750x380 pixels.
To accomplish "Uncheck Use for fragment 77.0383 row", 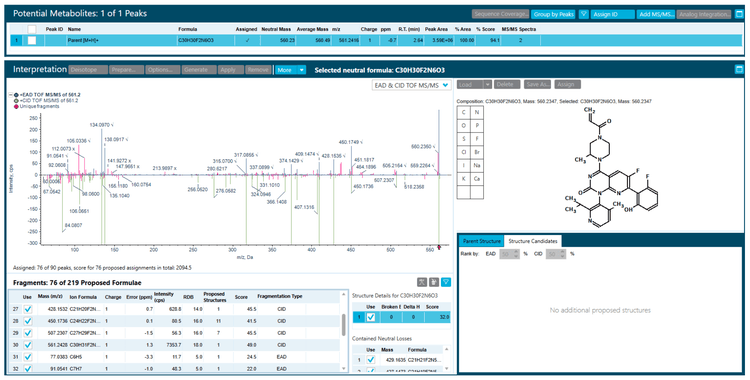I will [x=28, y=357].
